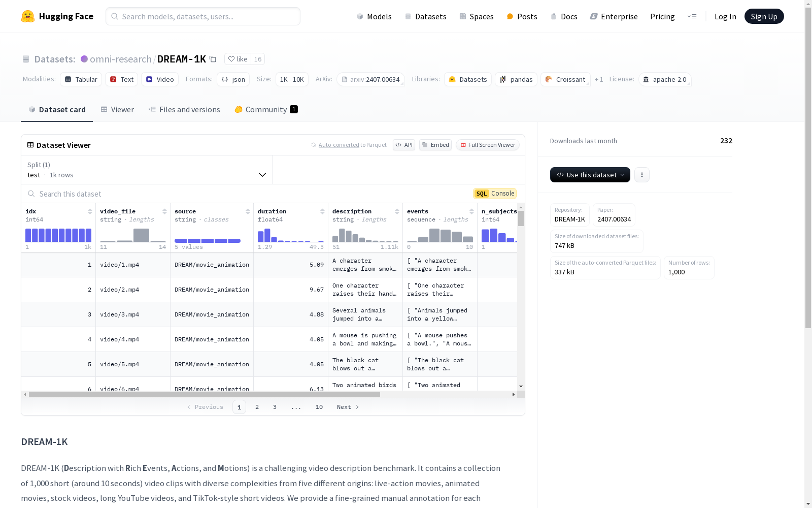812x508 pixels.
Task: Click the Previous page button
Action: tap(205, 407)
